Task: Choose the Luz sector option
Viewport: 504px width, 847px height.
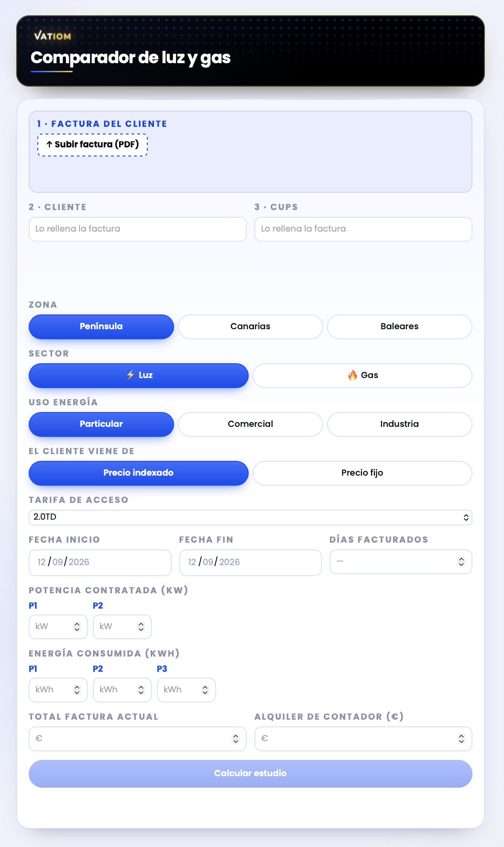Action: (139, 376)
